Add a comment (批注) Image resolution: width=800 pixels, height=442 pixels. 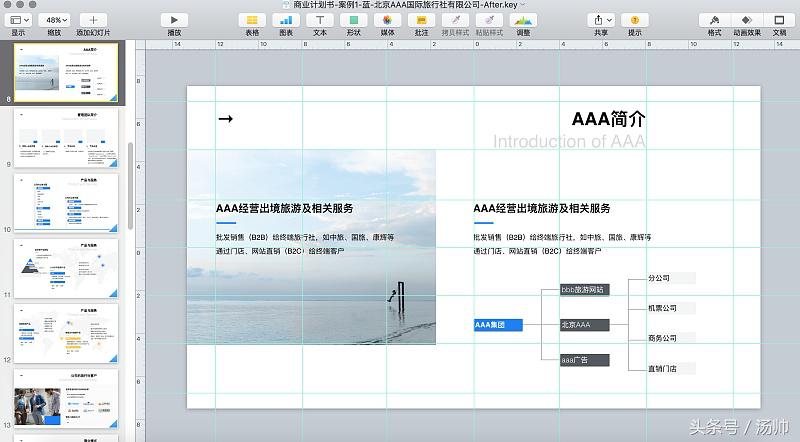pos(421,20)
